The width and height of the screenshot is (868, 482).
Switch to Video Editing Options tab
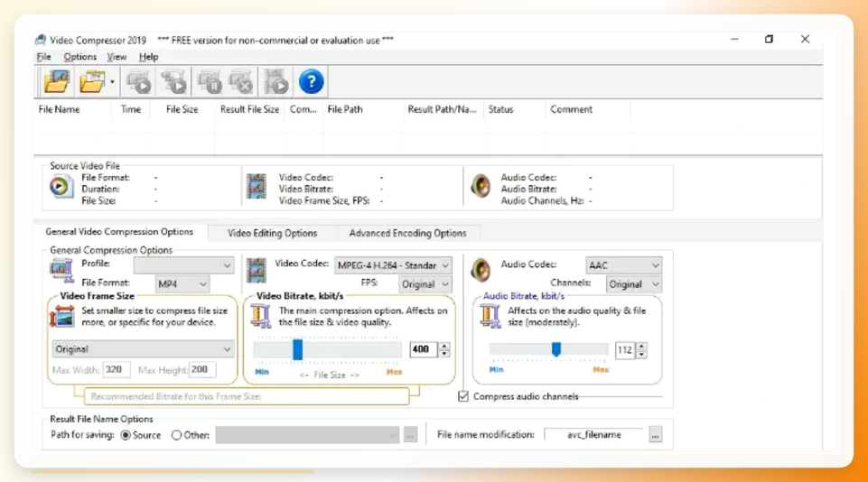pos(273,233)
